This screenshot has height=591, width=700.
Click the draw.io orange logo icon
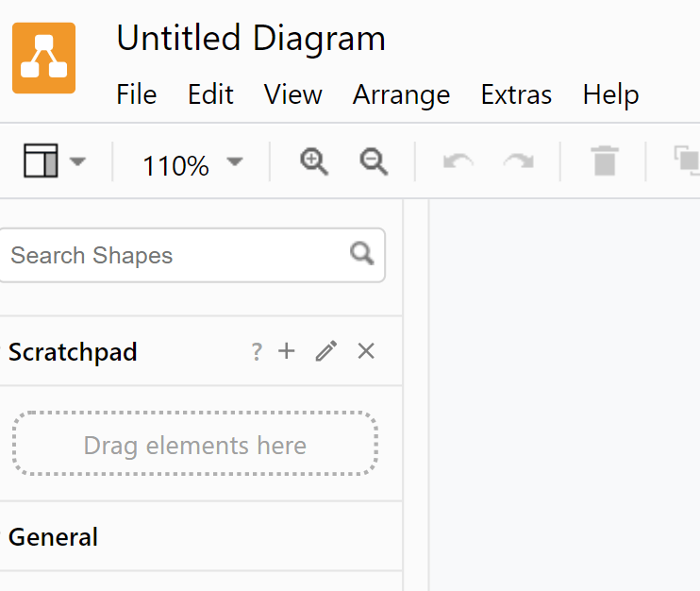point(43,58)
